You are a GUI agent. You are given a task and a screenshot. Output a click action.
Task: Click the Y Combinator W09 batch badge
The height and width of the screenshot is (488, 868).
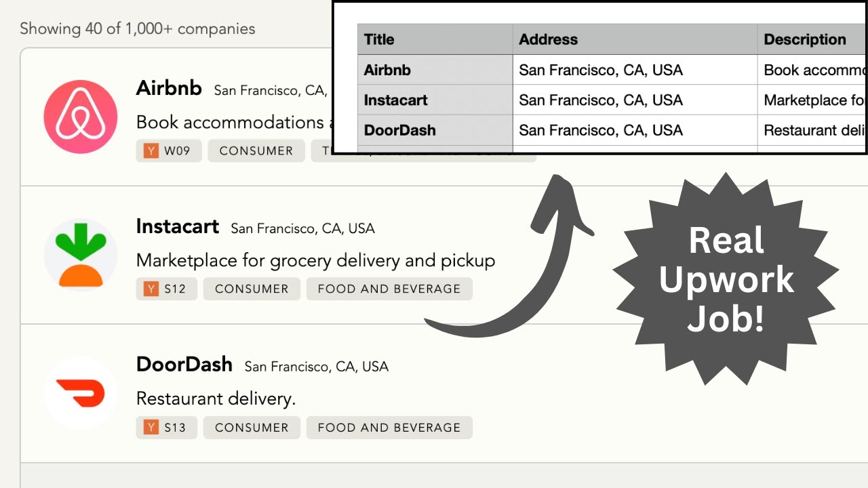tap(169, 151)
